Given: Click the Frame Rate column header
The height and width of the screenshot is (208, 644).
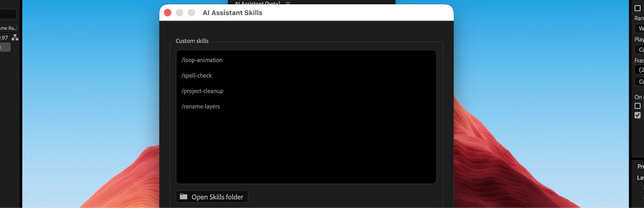Looking at the screenshot, I should pos(9,28).
